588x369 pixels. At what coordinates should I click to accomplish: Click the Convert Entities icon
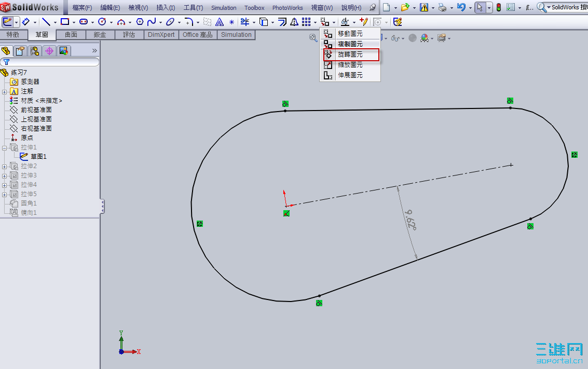coord(264,22)
